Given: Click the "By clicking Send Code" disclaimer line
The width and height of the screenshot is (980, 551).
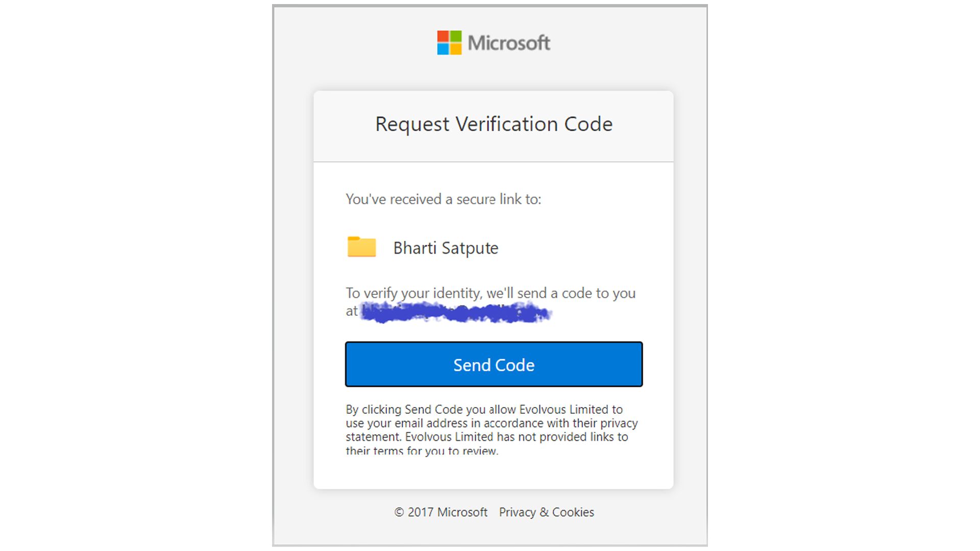Looking at the screenshot, I should coord(484,410).
